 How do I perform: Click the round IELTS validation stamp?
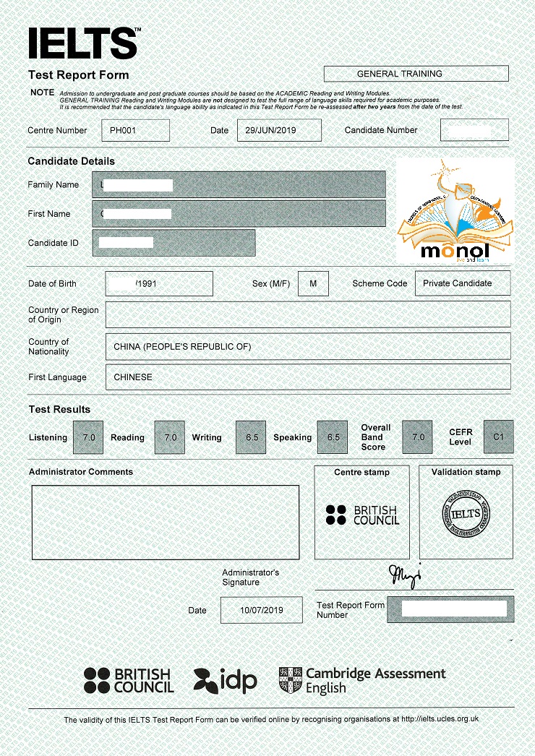click(466, 513)
